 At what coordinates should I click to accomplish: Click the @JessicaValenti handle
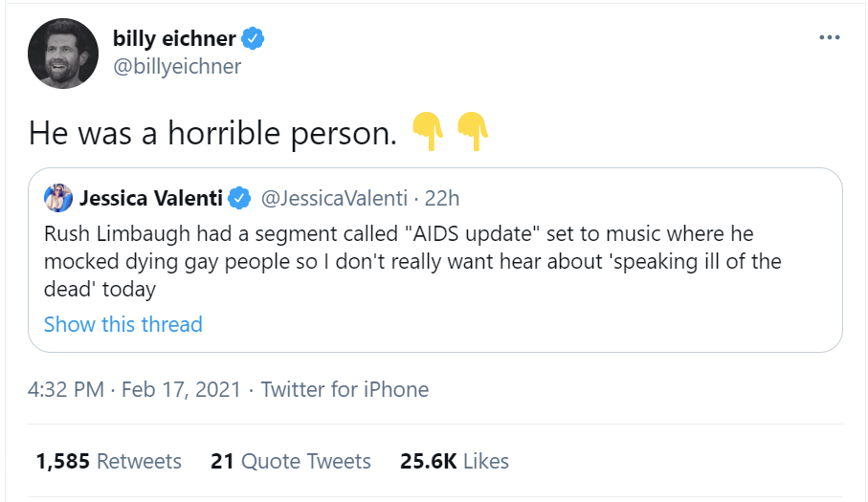click(x=333, y=198)
